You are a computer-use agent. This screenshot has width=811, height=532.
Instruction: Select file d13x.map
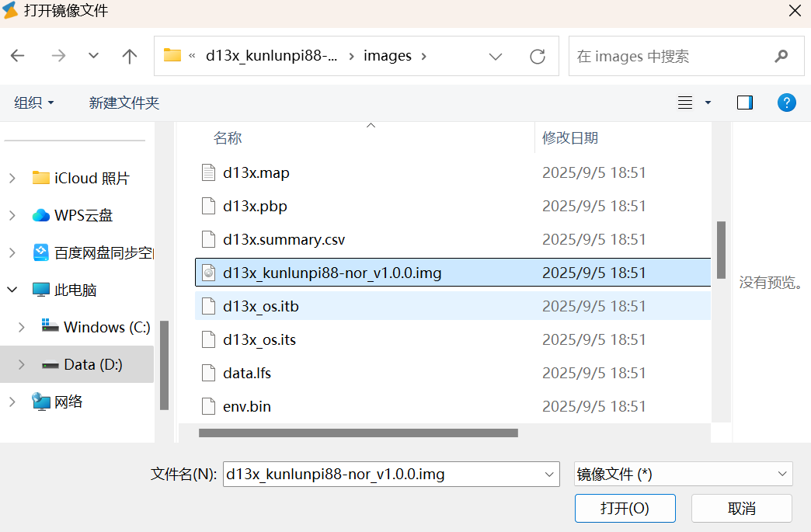click(x=453, y=172)
